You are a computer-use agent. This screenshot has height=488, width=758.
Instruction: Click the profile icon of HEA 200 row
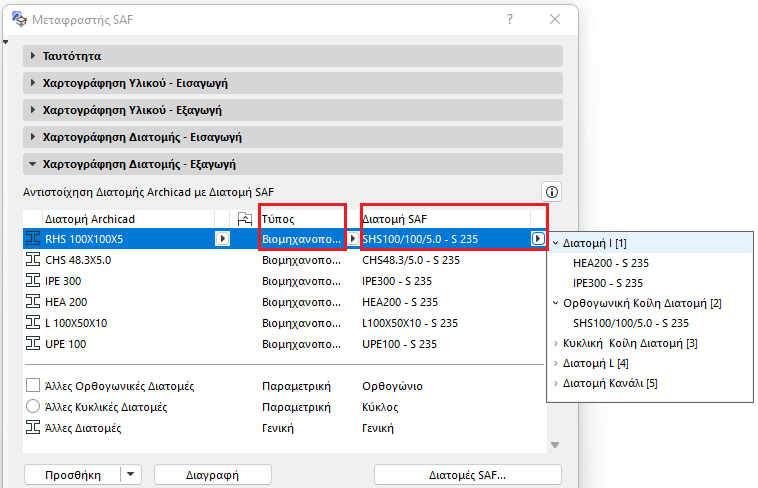(33, 302)
